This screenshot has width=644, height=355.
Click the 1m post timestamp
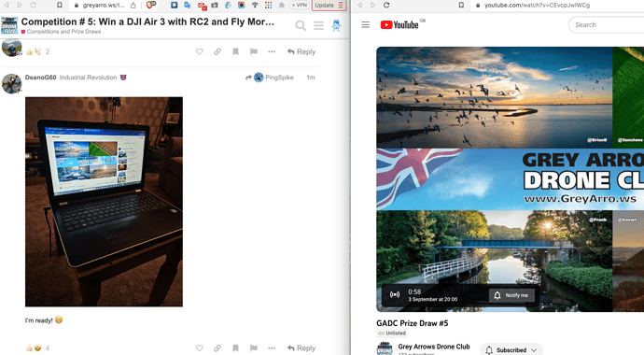click(x=311, y=78)
